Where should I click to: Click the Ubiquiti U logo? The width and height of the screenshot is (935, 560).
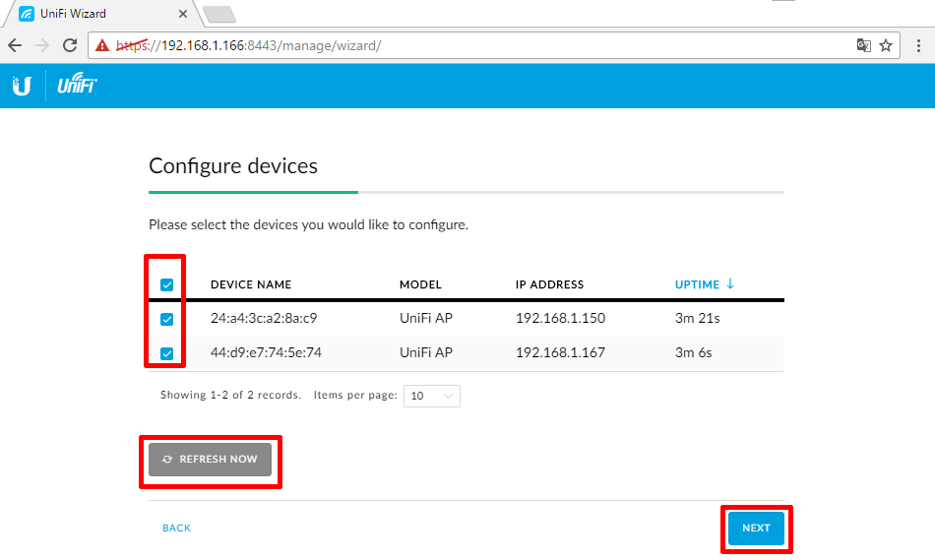(22, 86)
